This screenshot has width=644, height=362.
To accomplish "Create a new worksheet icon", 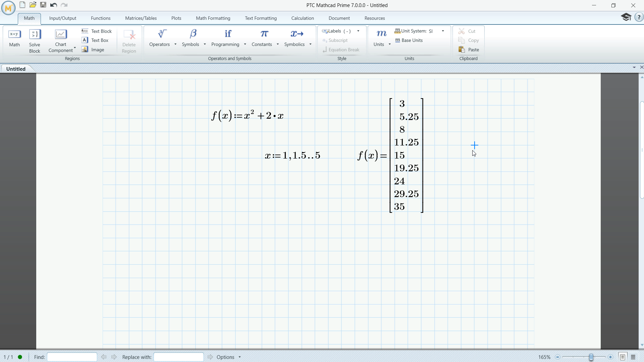I will (x=22, y=5).
